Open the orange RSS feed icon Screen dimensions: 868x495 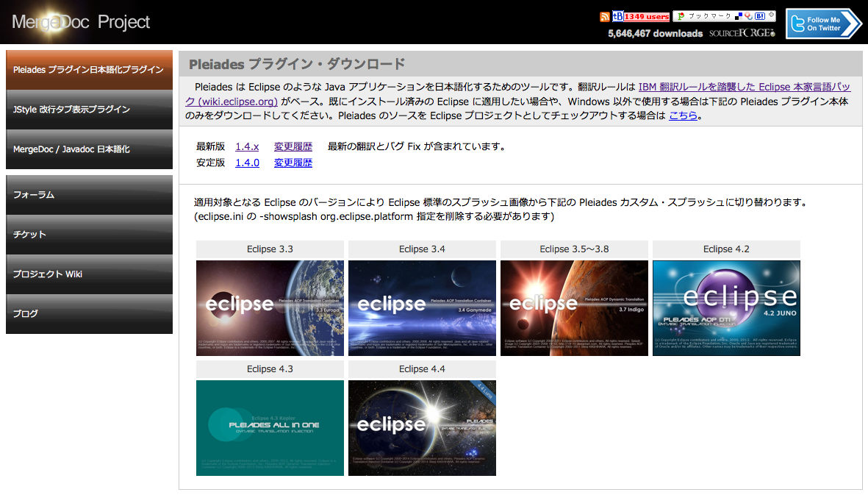pyautogui.click(x=604, y=17)
